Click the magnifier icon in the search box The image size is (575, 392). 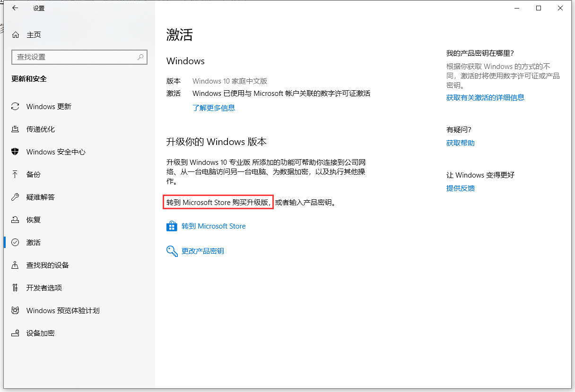click(x=140, y=57)
